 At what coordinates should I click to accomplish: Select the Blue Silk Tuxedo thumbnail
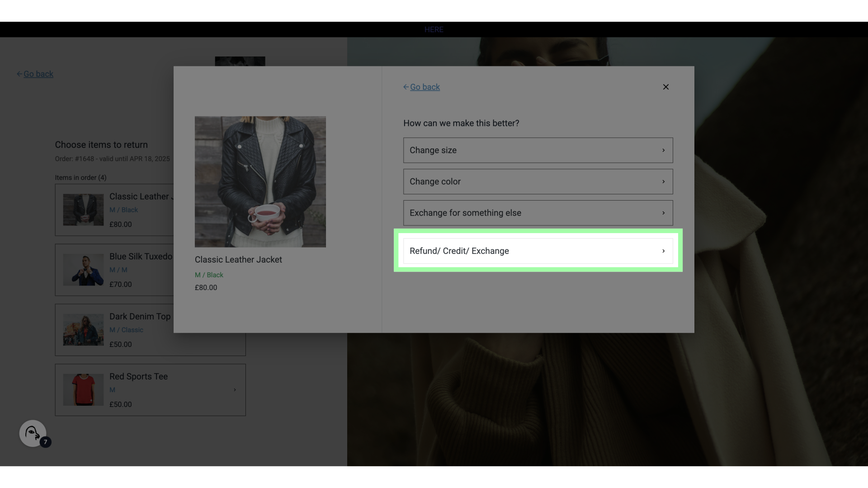point(83,270)
